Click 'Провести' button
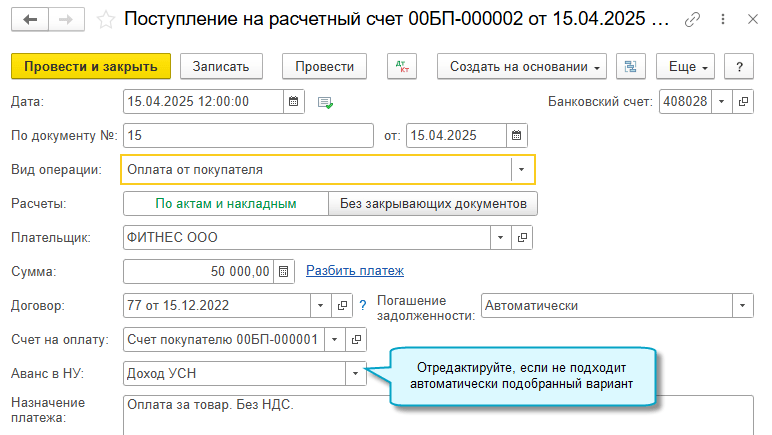772x435 pixels. coord(324,66)
